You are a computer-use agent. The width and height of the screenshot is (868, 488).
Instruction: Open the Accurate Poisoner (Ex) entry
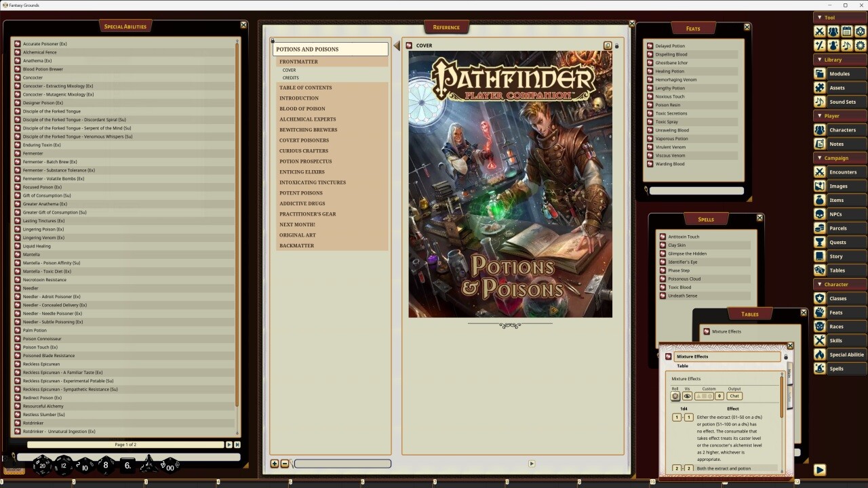[45, 44]
